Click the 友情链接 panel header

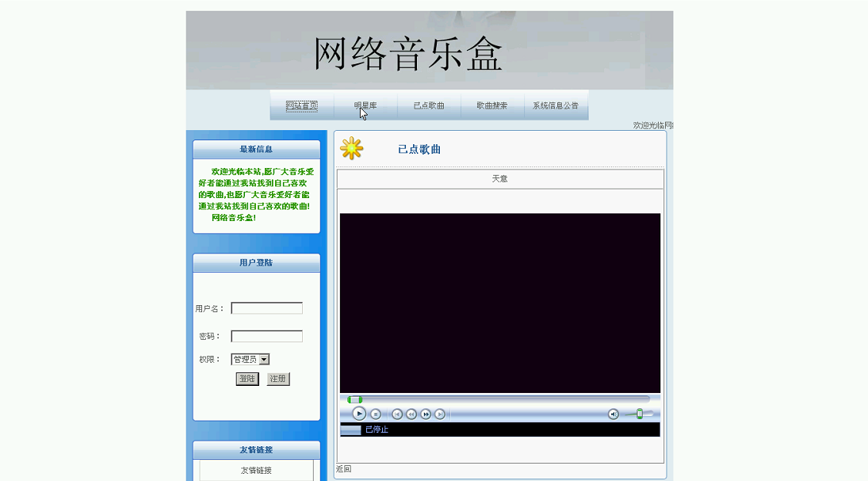coord(256,450)
